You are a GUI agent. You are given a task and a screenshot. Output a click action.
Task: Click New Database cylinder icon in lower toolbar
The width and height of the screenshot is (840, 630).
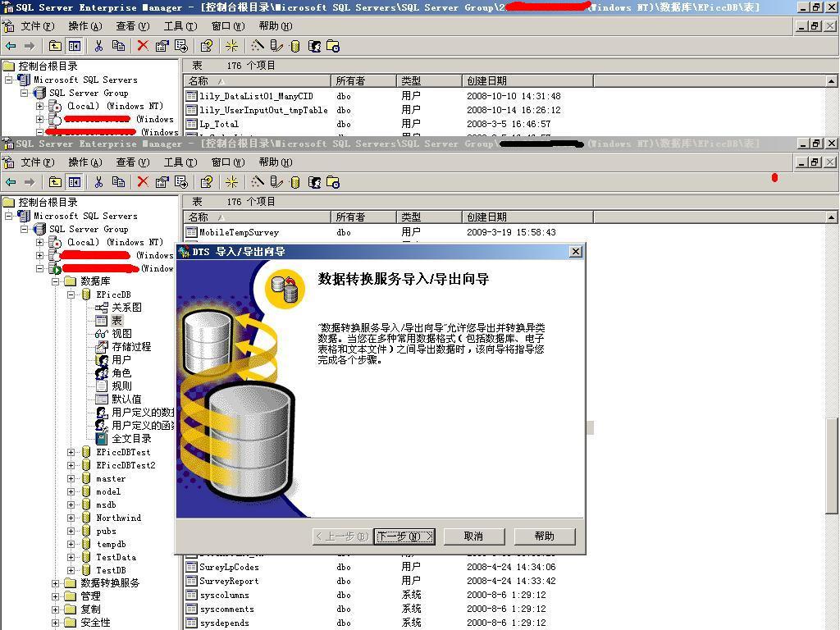[294, 182]
